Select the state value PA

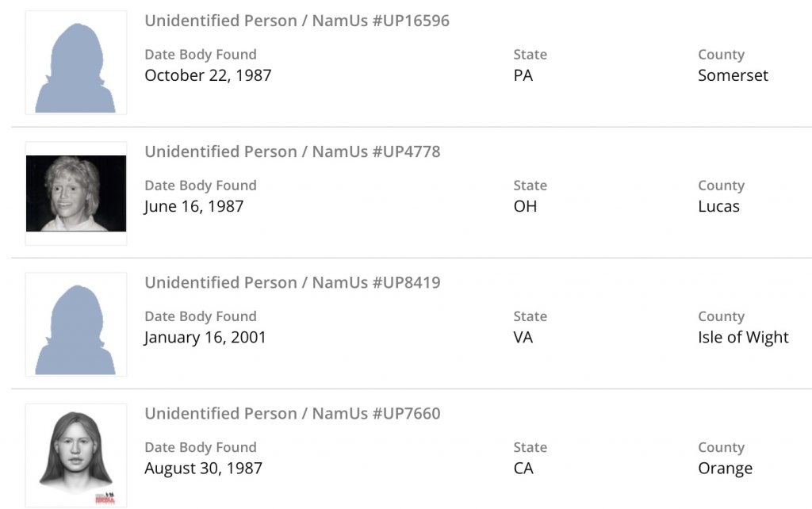coord(523,75)
